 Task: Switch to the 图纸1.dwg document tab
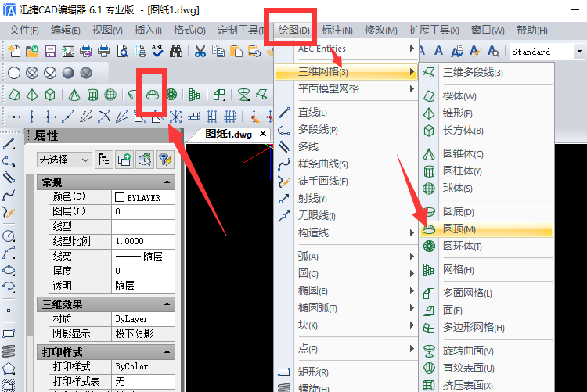click(x=229, y=134)
